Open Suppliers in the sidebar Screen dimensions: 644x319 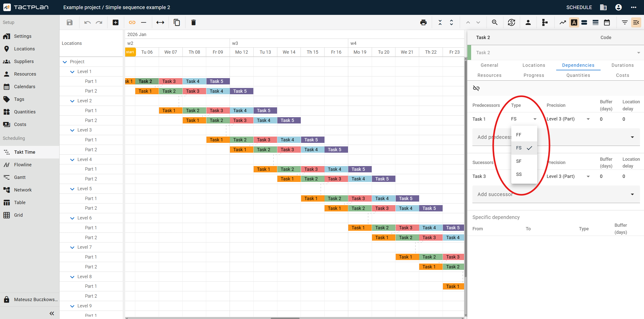[x=30, y=61]
